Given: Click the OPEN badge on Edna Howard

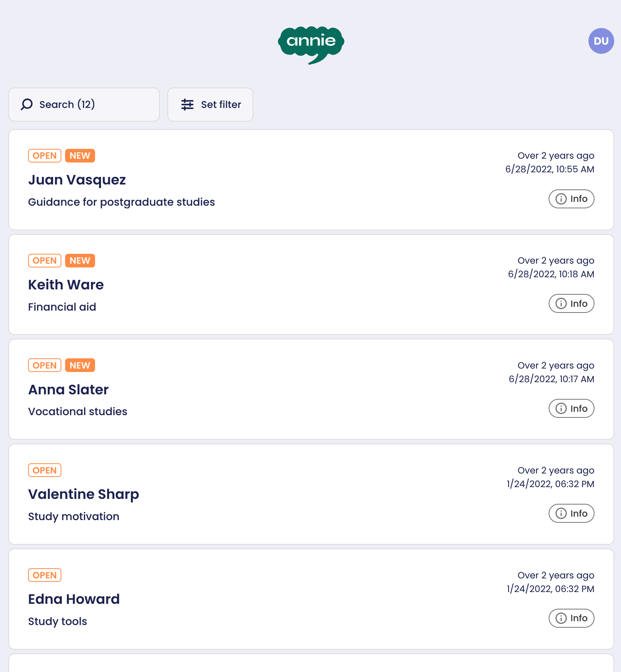Looking at the screenshot, I should point(45,575).
